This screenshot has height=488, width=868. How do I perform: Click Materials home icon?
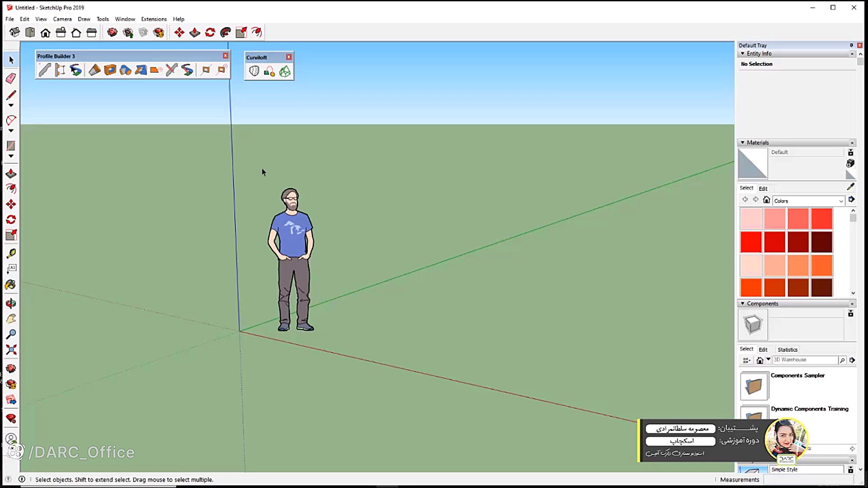[x=766, y=200]
